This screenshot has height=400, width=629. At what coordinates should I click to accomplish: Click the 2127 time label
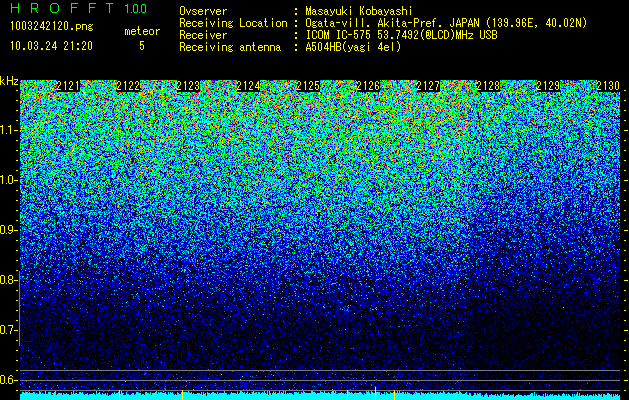[428, 86]
